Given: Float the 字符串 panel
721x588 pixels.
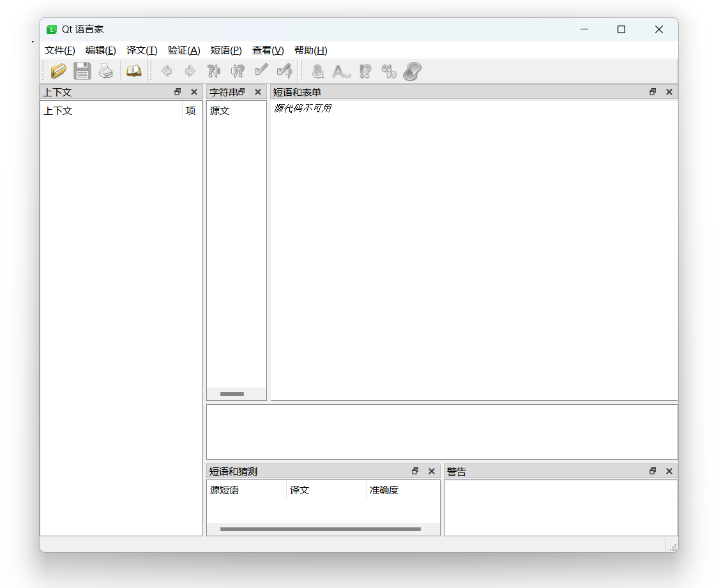Looking at the screenshot, I should (242, 92).
